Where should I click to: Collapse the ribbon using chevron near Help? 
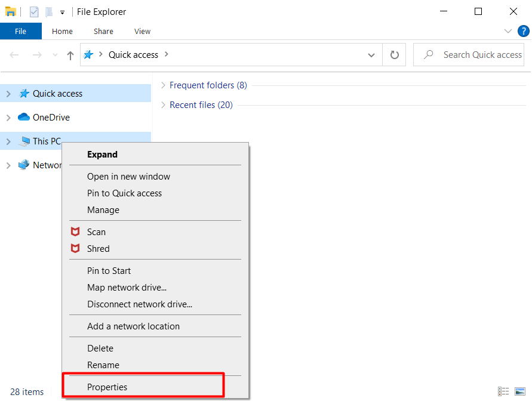(x=508, y=31)
